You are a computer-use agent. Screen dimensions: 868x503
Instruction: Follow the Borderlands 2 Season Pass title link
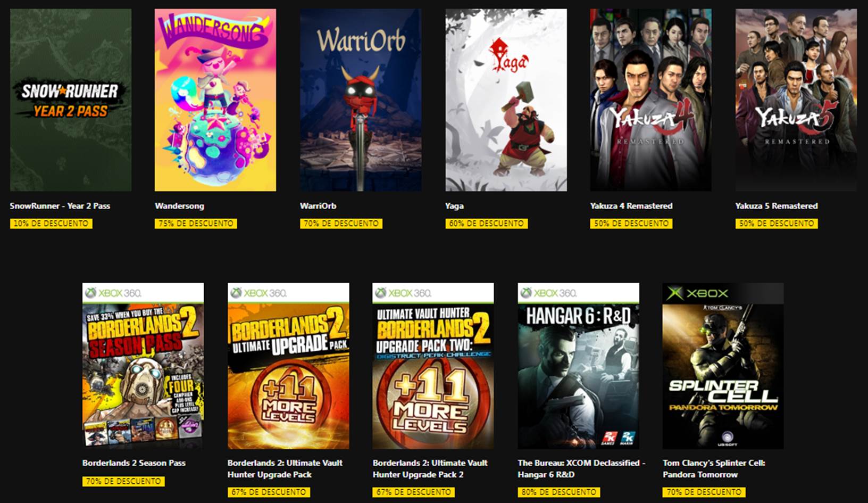click(x=134, y=463)
